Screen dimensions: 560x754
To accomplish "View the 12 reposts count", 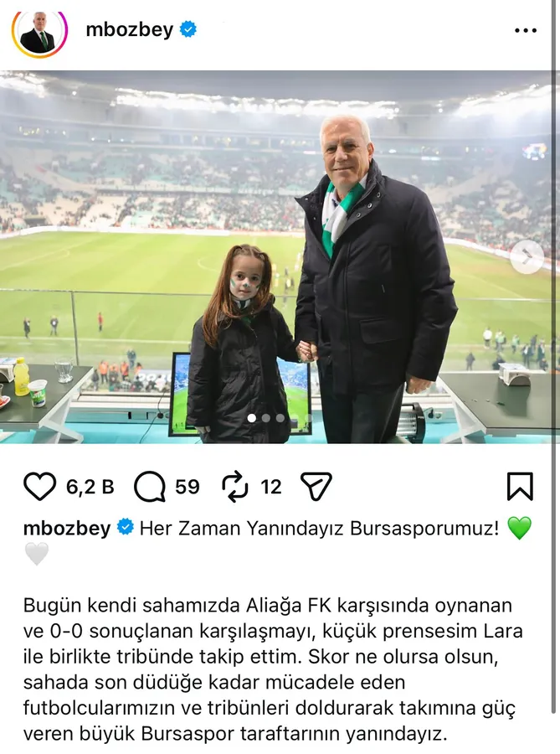I will click(271, 487).
